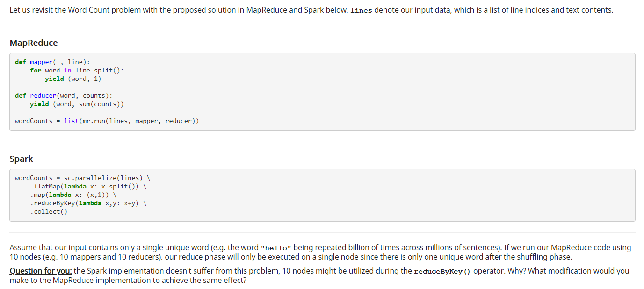The height and width of the screenshot is (289, 644).
Task: Click the intro paragraph about Word Count problem
Action: [311, 10]
